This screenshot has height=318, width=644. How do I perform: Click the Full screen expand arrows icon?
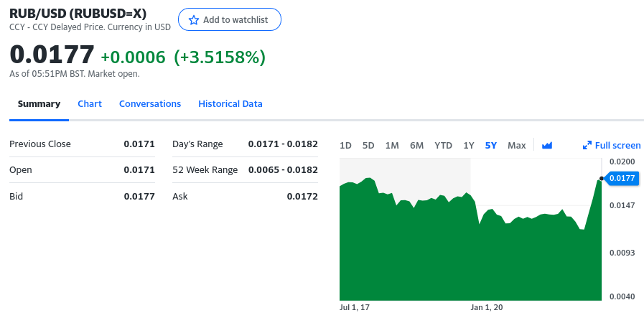(587, 146)
